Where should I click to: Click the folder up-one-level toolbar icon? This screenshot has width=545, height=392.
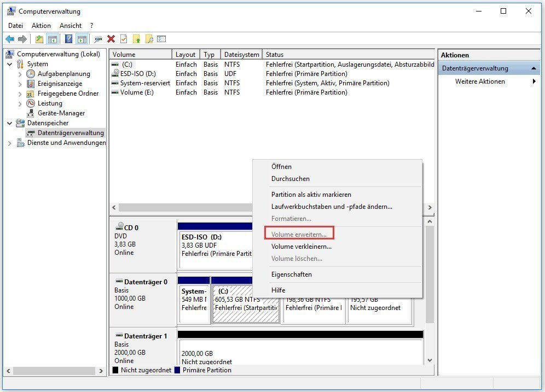39,39
